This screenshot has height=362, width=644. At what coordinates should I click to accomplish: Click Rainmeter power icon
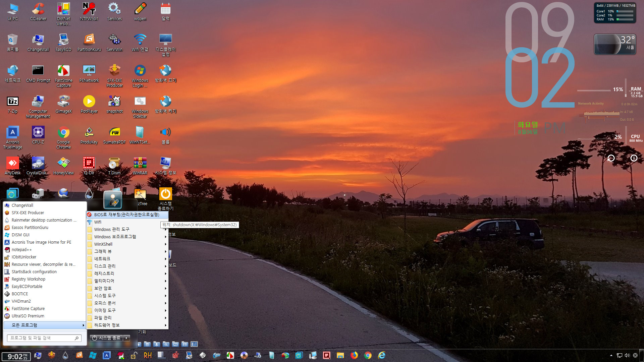pos(634,158)
